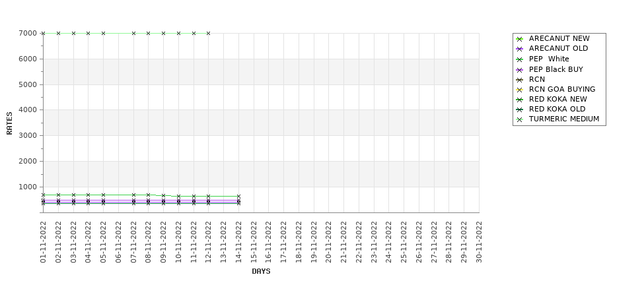Click the 7000 data point on 02-11-2022
The height and width of the screenshot is (283, 644).
click(x=58, y=33)
